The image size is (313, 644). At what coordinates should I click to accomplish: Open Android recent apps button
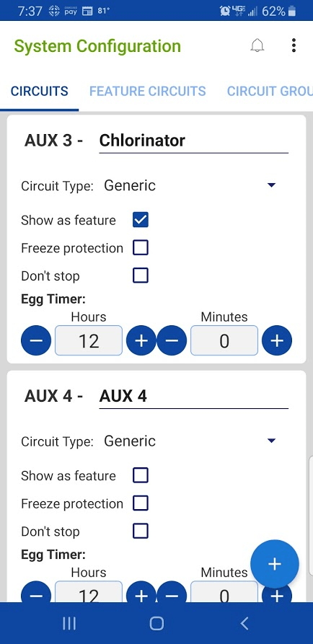click(x=69, y=624)
